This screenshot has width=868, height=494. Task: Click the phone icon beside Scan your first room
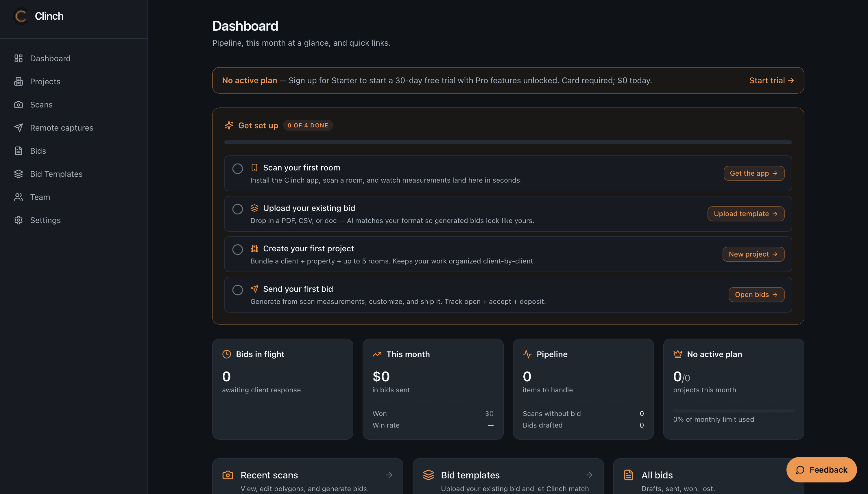[254, 168]
